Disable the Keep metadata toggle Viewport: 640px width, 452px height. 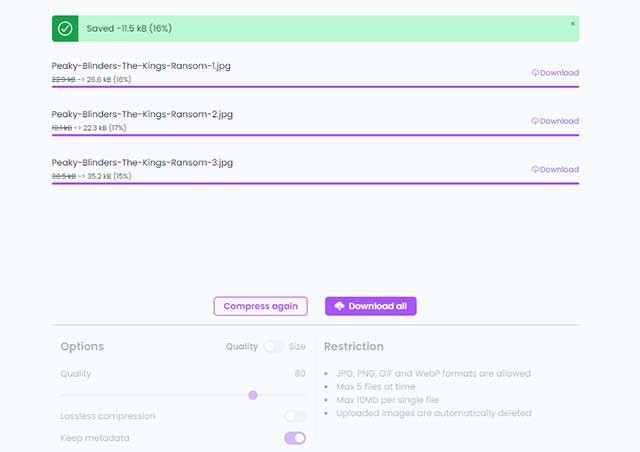295,438
